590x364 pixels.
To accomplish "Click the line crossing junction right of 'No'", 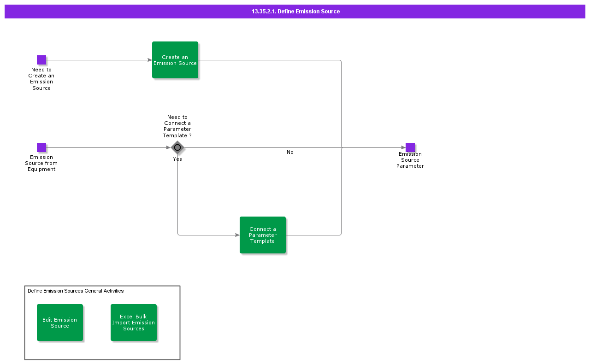I will pyautogui.click(x=342, y=147).
